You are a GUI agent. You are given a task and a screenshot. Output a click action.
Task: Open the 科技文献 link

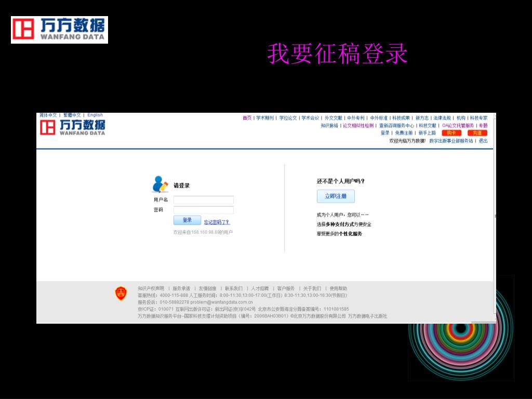(428, 126)
